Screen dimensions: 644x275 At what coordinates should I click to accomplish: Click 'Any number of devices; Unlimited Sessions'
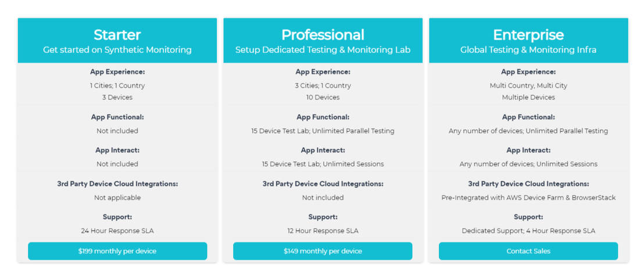point(528,164)
